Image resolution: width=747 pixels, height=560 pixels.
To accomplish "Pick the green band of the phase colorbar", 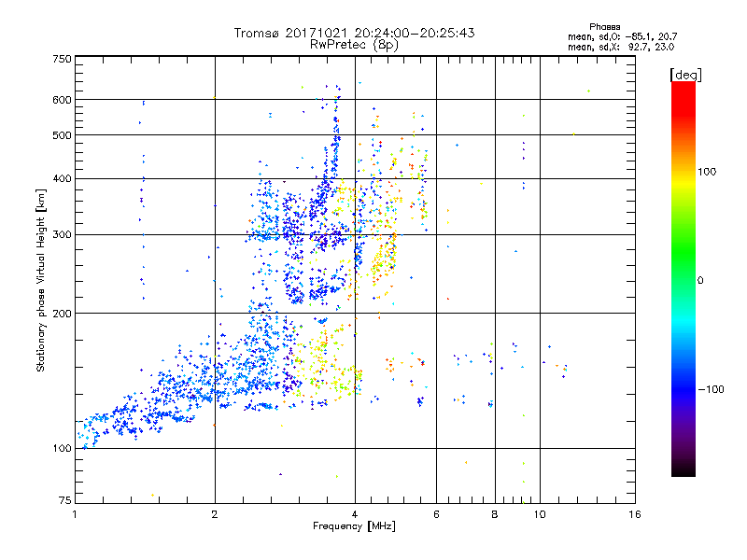I will [684, 252].
